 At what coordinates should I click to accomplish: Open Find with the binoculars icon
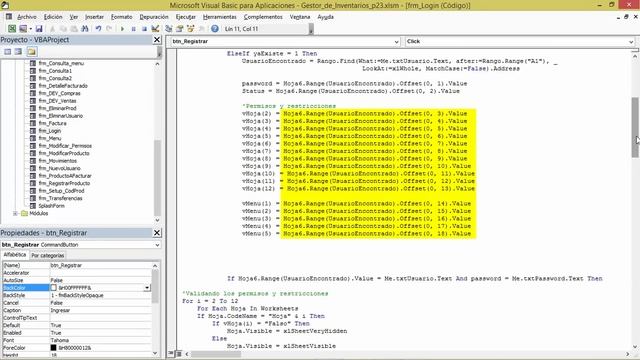tap(85, 29)
